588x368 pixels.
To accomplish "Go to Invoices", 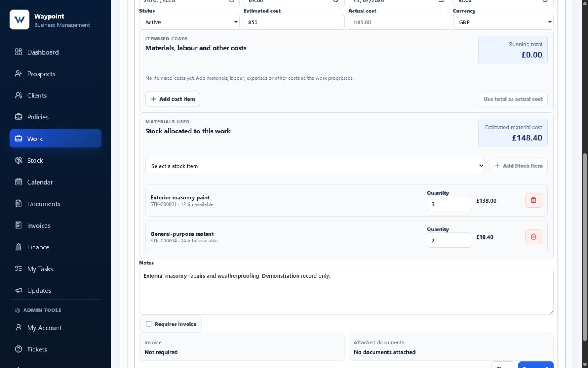I will (x=55, y=226).
